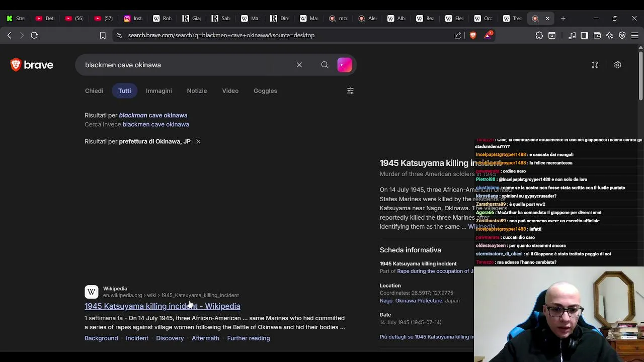Switch to the Wikipedia Rob tab
Viewport: 644px width, 362px height.
click(x=162, y=19)
